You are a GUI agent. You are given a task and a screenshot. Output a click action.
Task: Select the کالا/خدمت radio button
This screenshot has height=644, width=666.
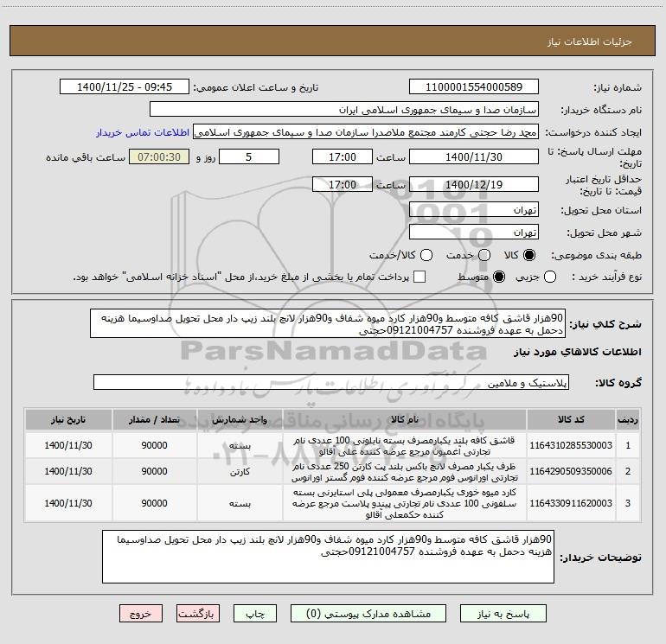[x=426, y=255]
